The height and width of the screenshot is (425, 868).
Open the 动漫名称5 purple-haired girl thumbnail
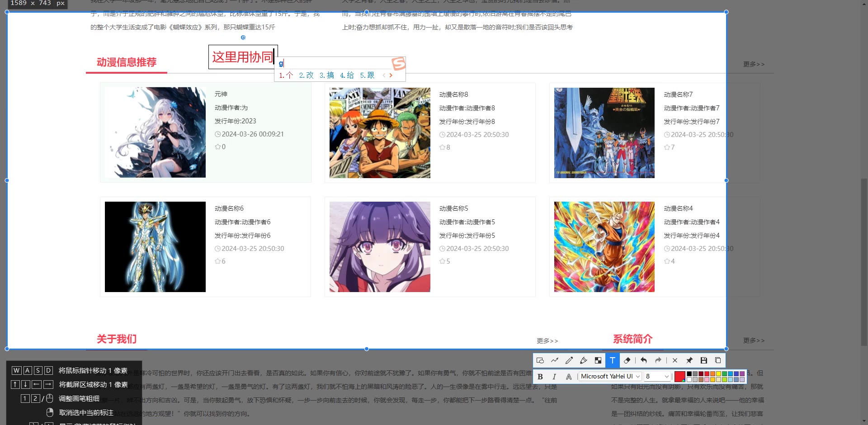click(x=380, y=246)
